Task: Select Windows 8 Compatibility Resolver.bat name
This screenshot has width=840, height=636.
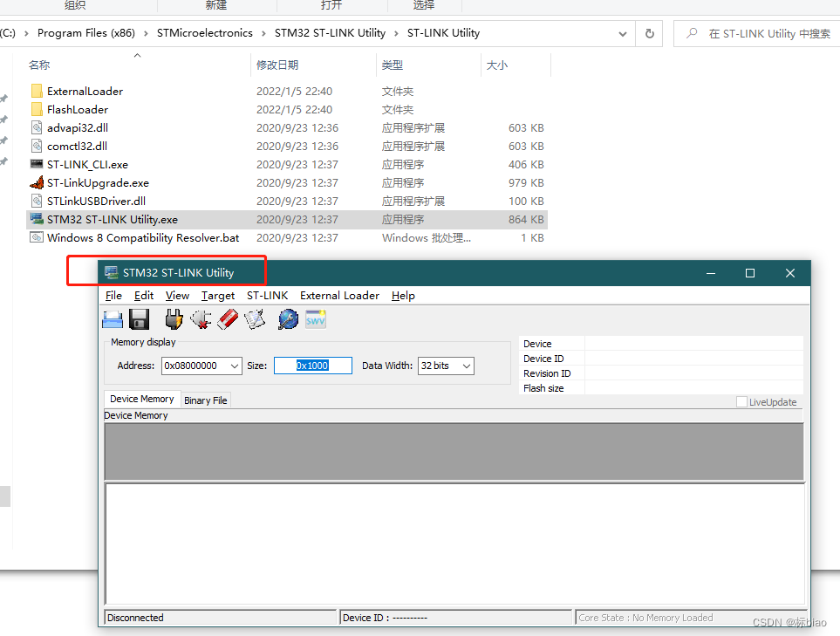Action: tap(143, 237)
